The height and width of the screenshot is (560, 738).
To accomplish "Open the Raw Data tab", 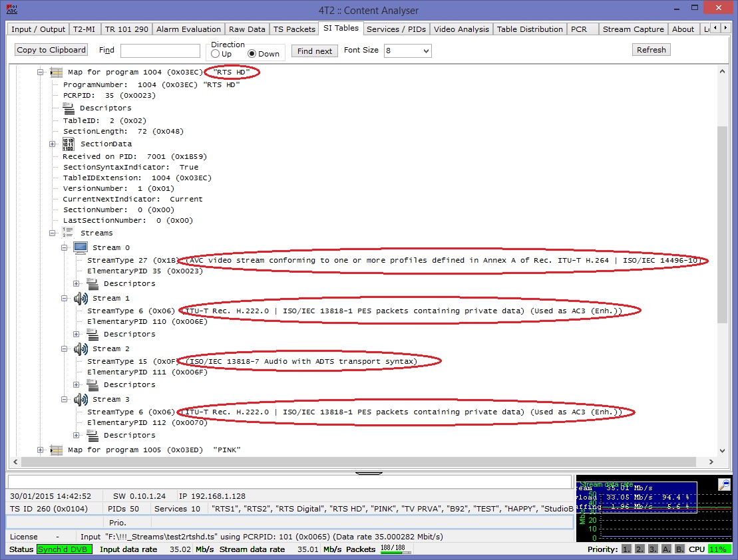I will [x=247, y=29].
